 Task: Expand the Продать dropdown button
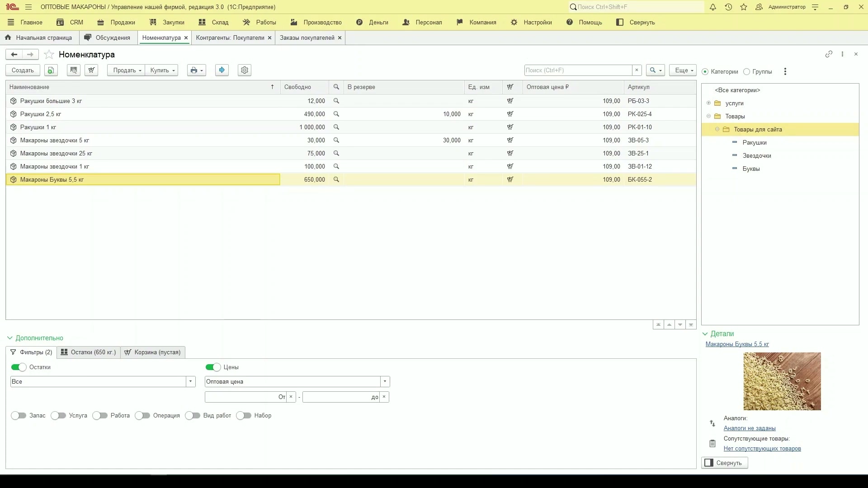click(126, 70)
